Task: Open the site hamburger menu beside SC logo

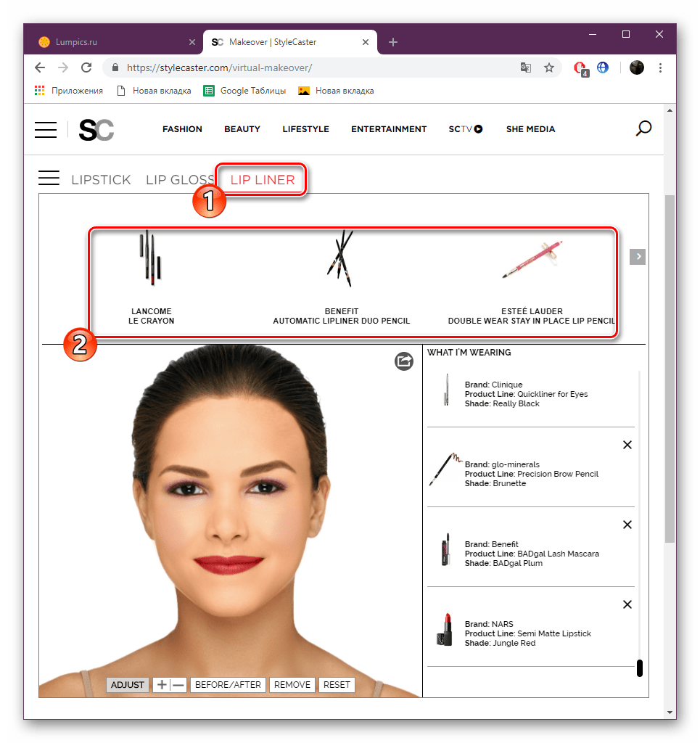Action: 46,129
